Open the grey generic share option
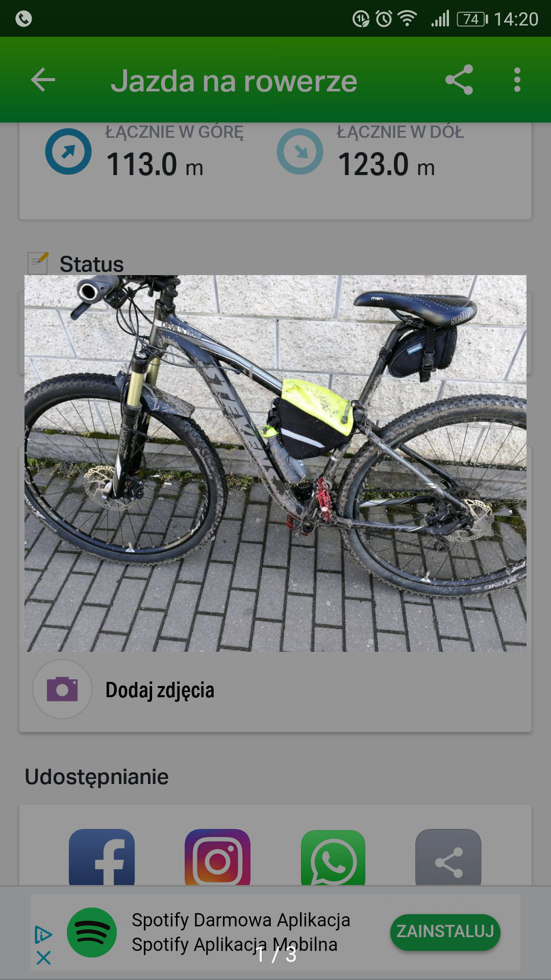This screenshot has width=551, height=980. pyautogui.click(x=448, y=857)
